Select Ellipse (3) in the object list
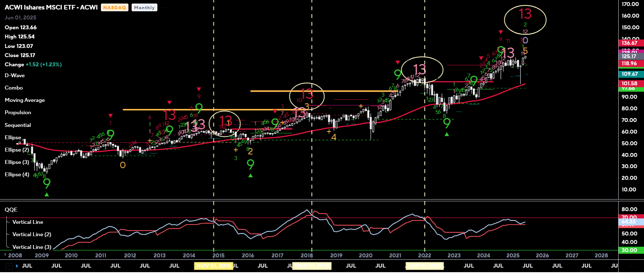This screenshot has height=276, width=644. [x=17, y=162]
